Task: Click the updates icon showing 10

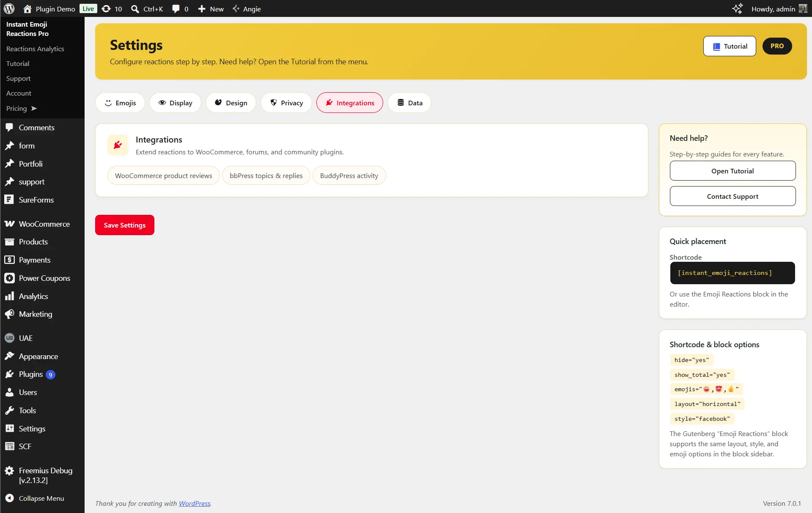Action: [107, 9]
